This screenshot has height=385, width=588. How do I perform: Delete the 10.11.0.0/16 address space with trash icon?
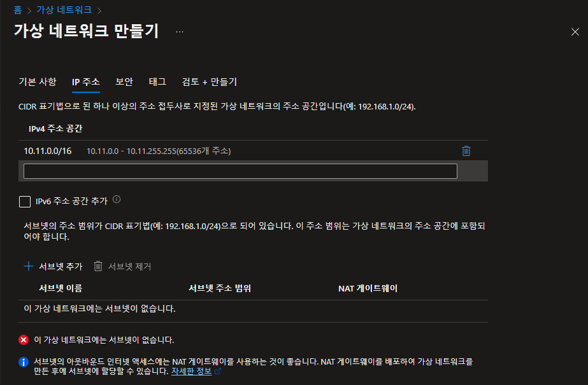466,151
